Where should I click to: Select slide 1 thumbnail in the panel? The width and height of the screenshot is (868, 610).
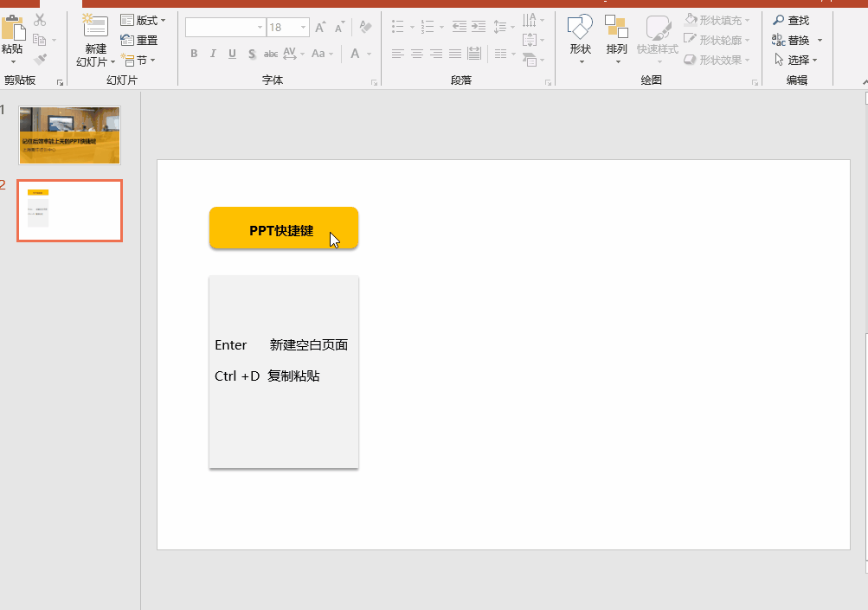69,135
